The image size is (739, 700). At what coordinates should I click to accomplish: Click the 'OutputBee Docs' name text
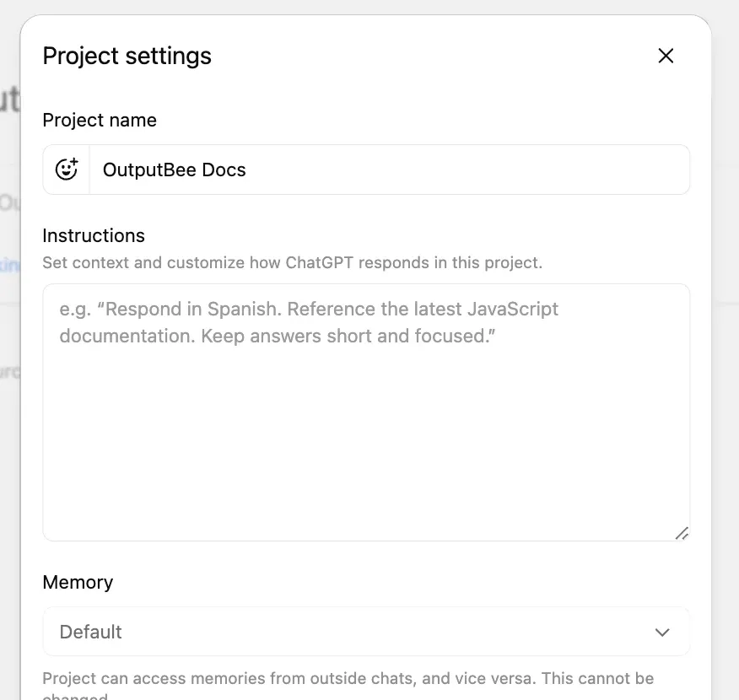[175, 170]
